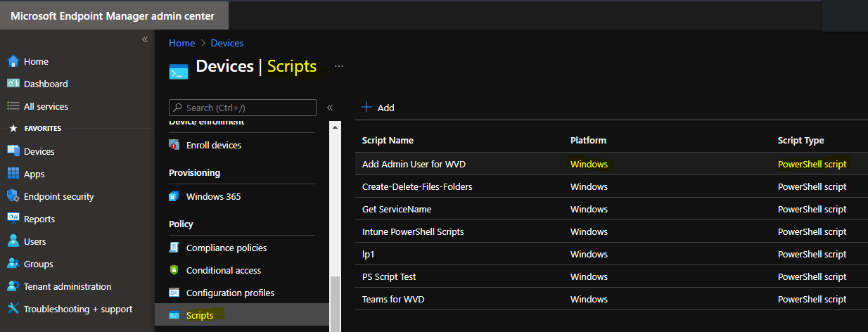Click the search magnifier icon
Viewport: 868px width, 332px height.
pyautogui.click(x=177, y=108)
